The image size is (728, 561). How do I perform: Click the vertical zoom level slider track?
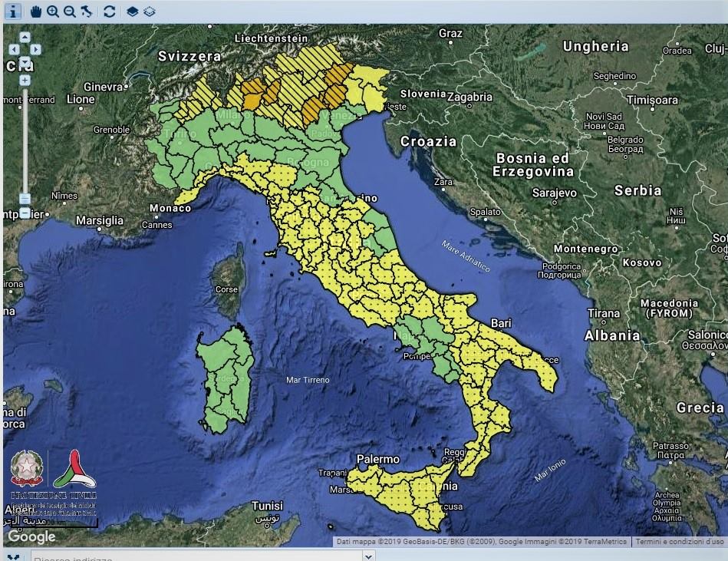[25, 147]
